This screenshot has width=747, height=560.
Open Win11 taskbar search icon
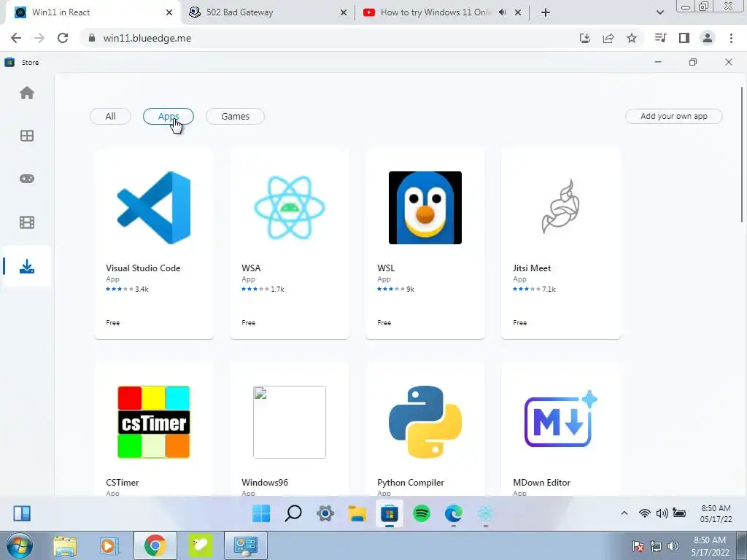(293, 513)
